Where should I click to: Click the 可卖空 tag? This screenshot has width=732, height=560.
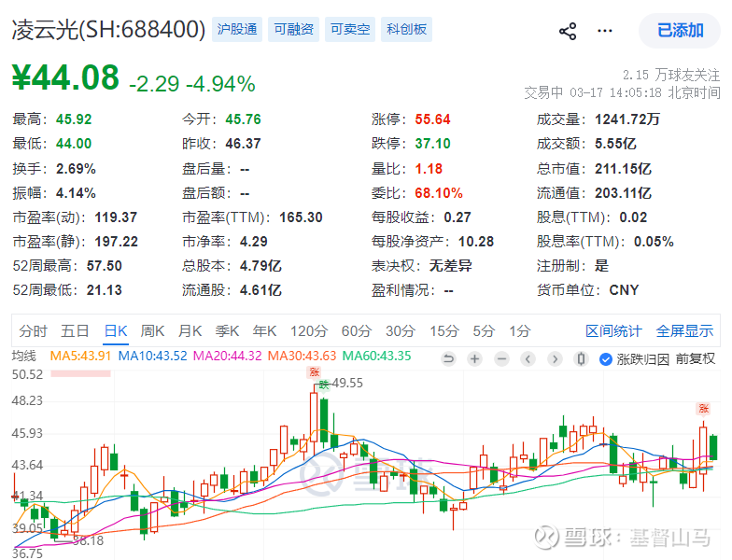coord(350,30)
